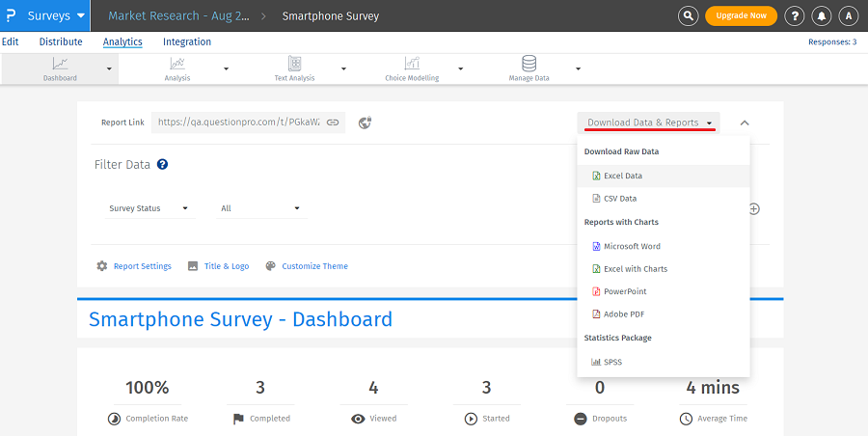868x436 pixels.
Task: Click the Upgrade Now button
Action: (x=741, y=16)
